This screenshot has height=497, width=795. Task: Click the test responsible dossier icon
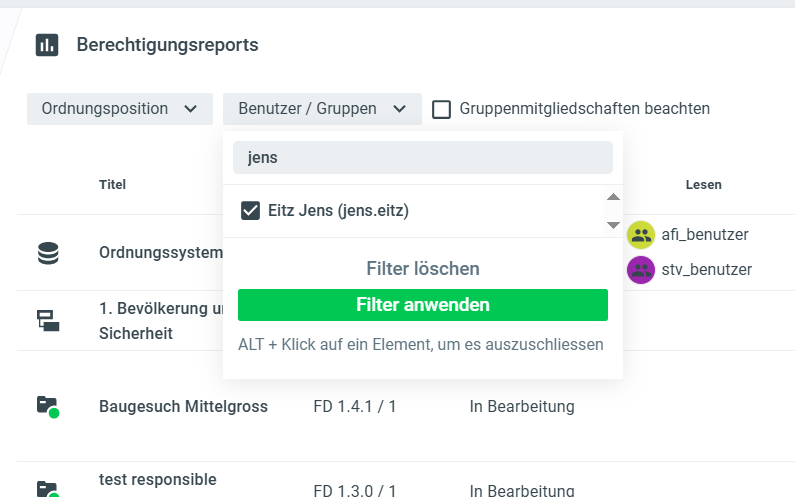coord(48,489)
